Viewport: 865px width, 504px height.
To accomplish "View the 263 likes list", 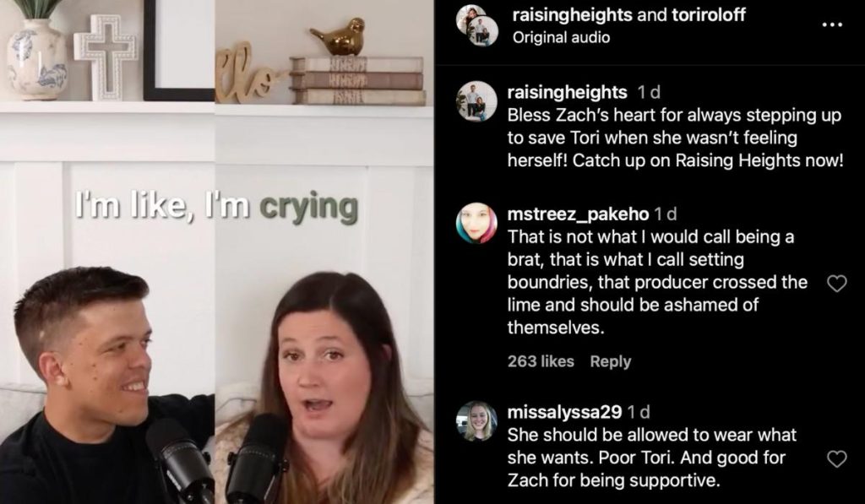I will pyautogui.click(x=541, y=361).
